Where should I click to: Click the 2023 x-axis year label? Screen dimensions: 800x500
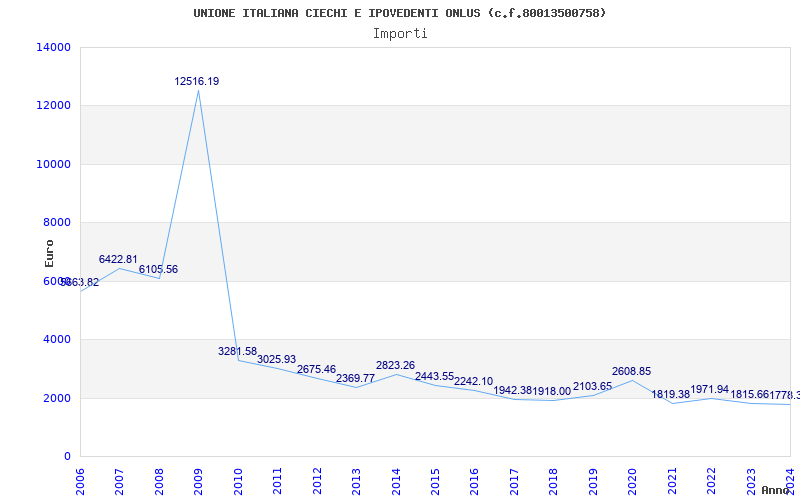751,481
